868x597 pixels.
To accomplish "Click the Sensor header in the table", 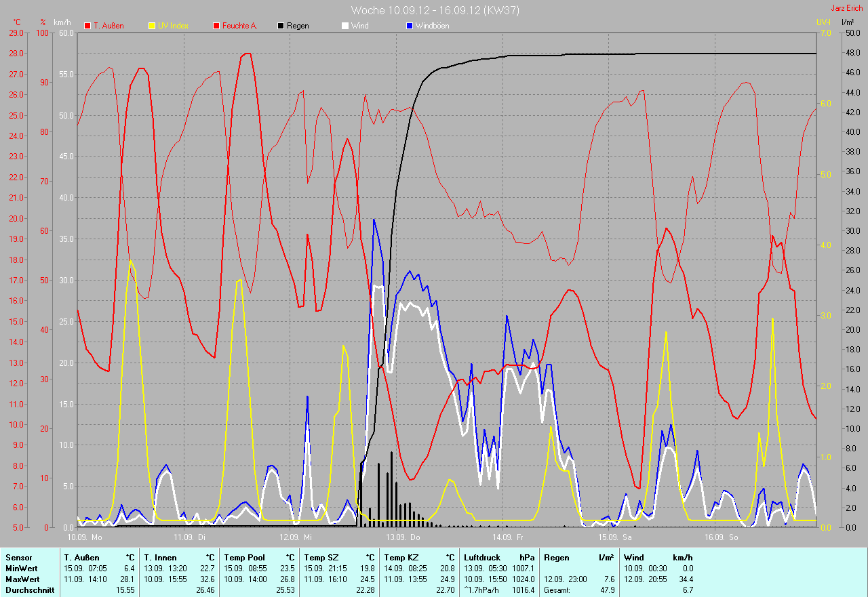I will pyautogui.click(x=18, y=558).
